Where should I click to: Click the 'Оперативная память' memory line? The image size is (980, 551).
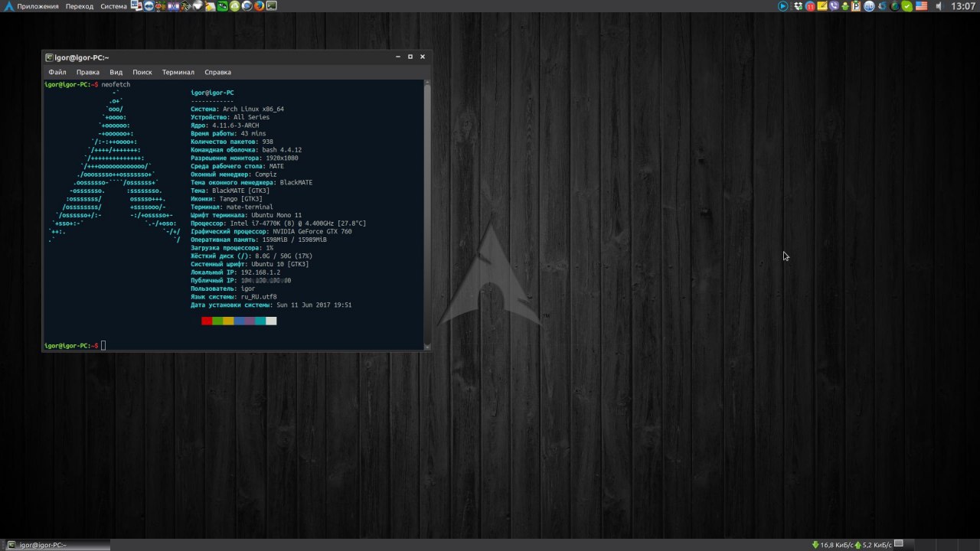tap(259, 240)
